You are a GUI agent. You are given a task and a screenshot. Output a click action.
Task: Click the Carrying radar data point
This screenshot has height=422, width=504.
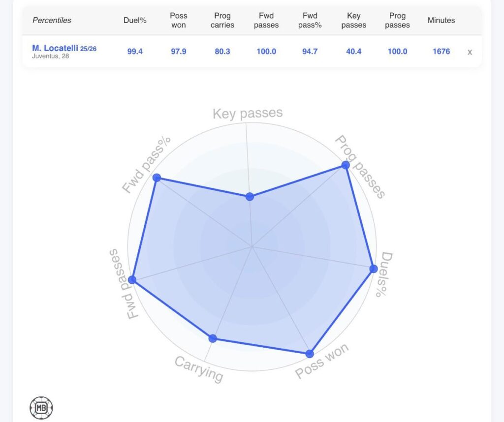pos(213,338)
